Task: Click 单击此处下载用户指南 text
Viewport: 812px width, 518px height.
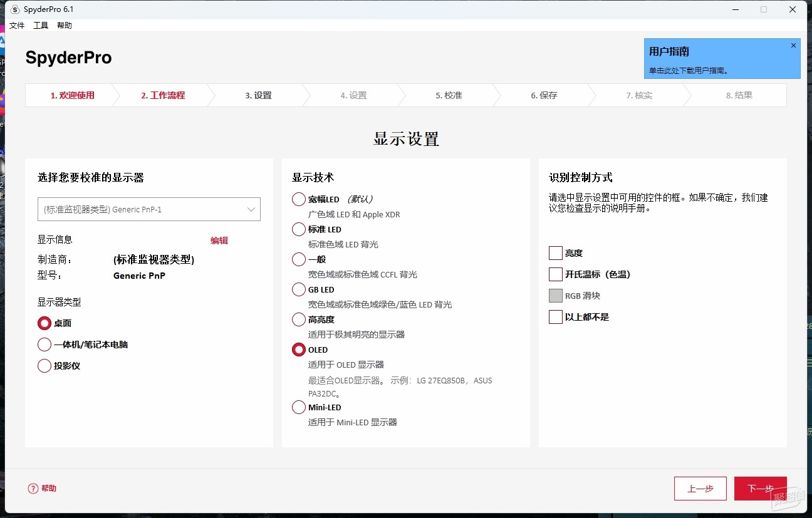Action: click(689, 71)
